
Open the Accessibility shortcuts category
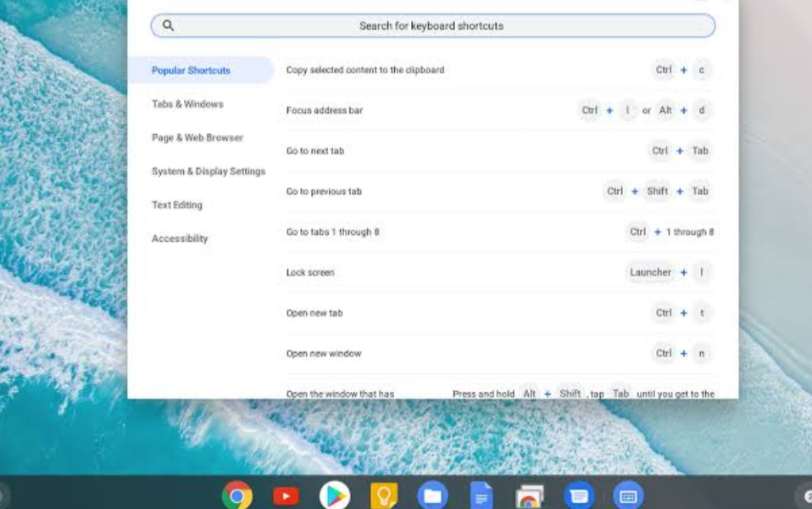pos(179,238)
